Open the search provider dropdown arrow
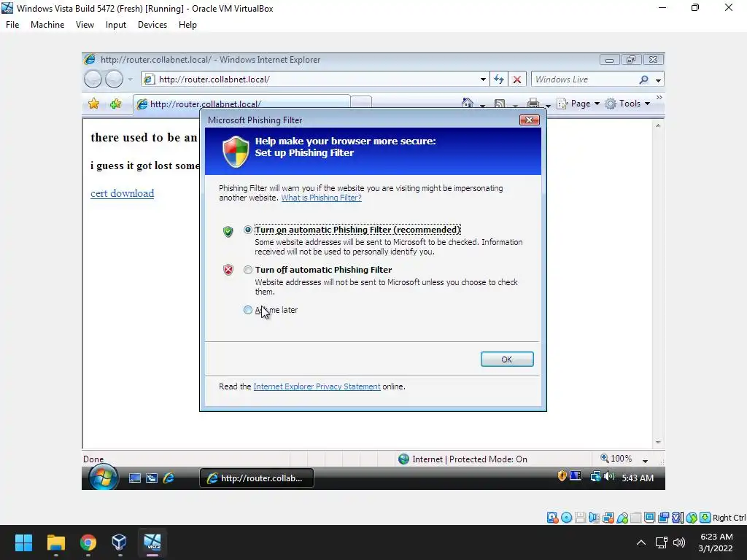This screenshot has height=560, width=747. click(x=658, y=80)
